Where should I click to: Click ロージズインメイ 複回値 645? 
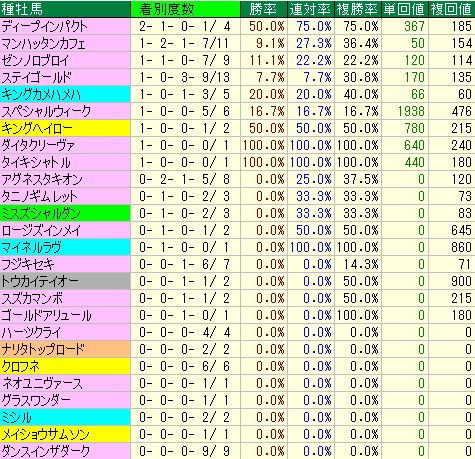tap(461, 230)
